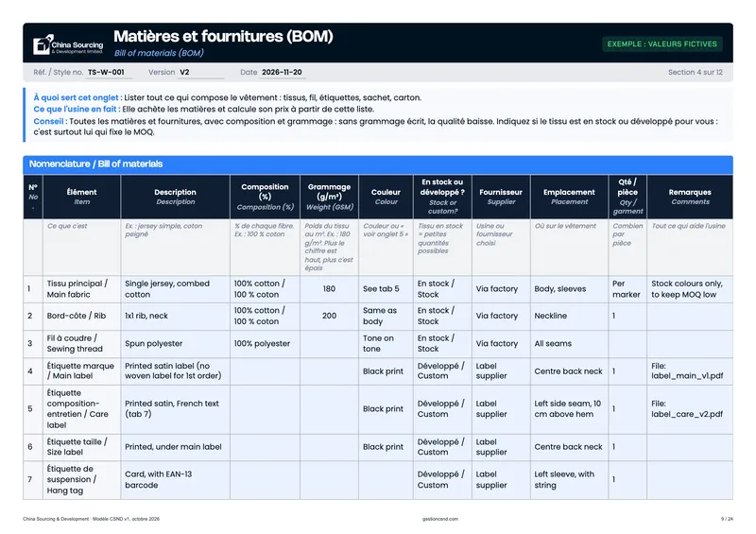
Task: Click the 'Couleur / Colour' column header
Action: (386, 197)
